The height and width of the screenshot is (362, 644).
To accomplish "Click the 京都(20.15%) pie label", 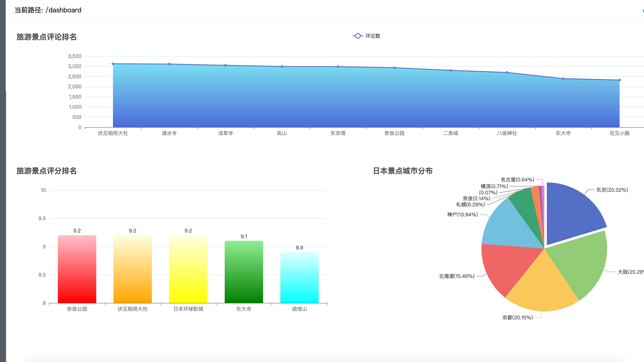I will (x=518, y=317).
